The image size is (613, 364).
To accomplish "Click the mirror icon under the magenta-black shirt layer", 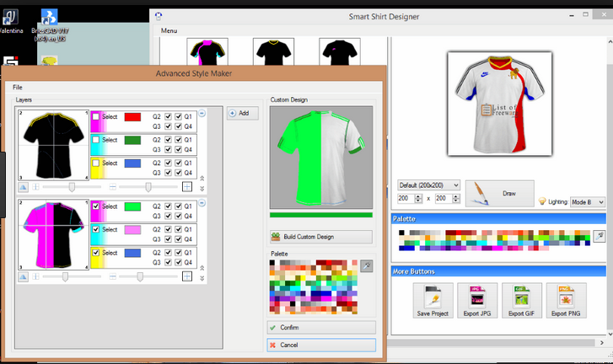I will click(x=23, y=276).
